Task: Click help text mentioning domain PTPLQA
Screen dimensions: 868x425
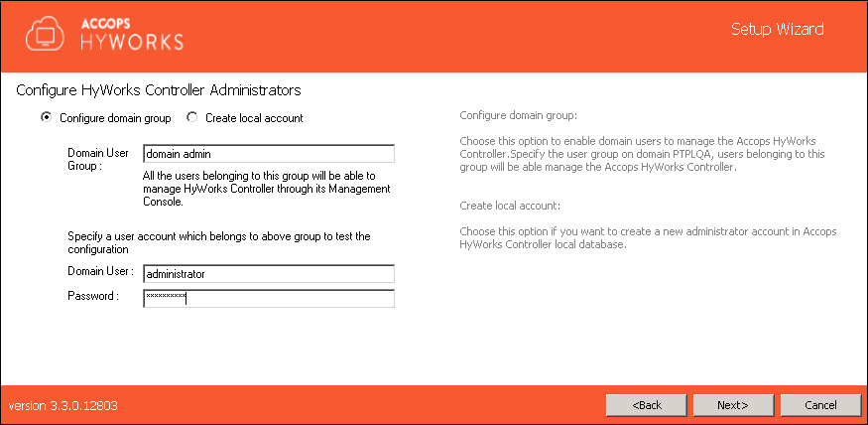Action: click(x=642, y=154)
